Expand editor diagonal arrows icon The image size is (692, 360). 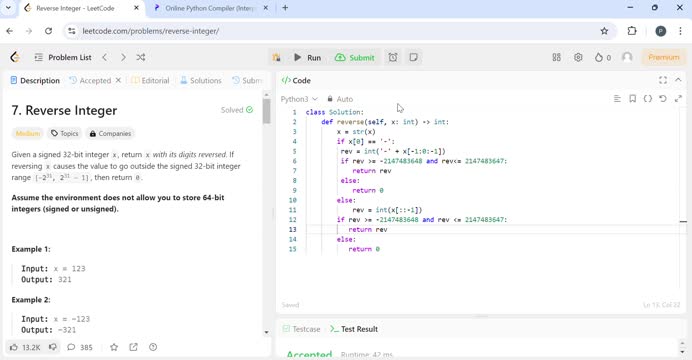point(678,99)
